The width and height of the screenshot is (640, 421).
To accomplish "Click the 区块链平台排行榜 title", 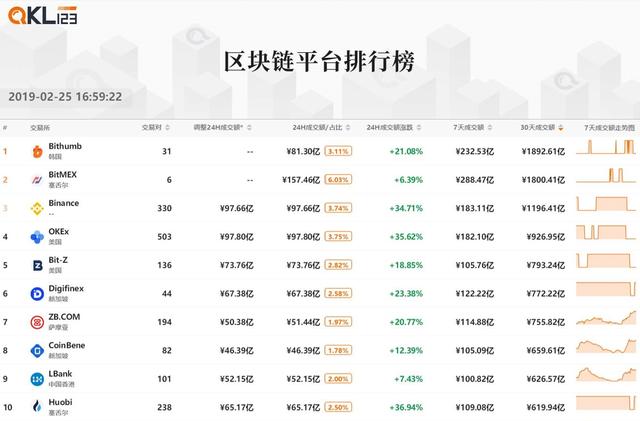I will (x=319, y=62).
